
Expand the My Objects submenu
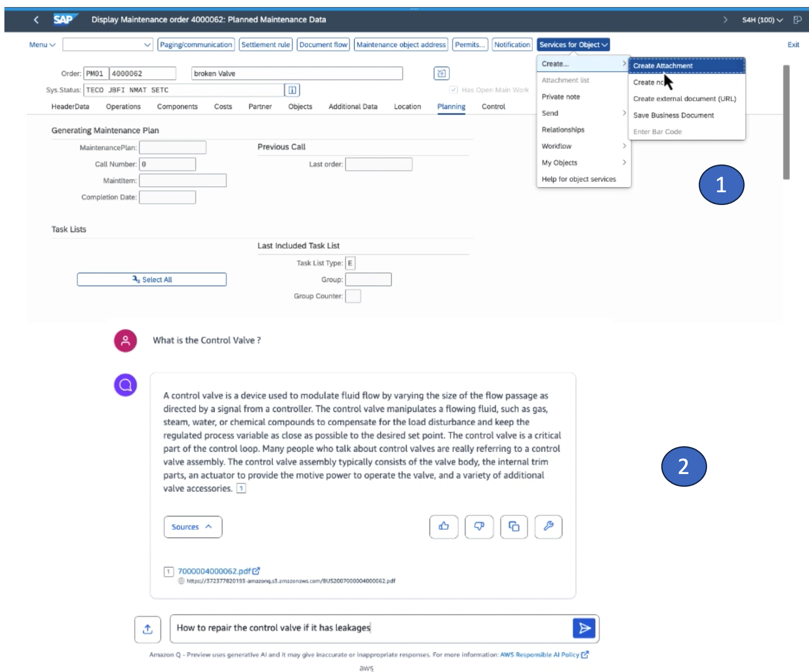584,163
